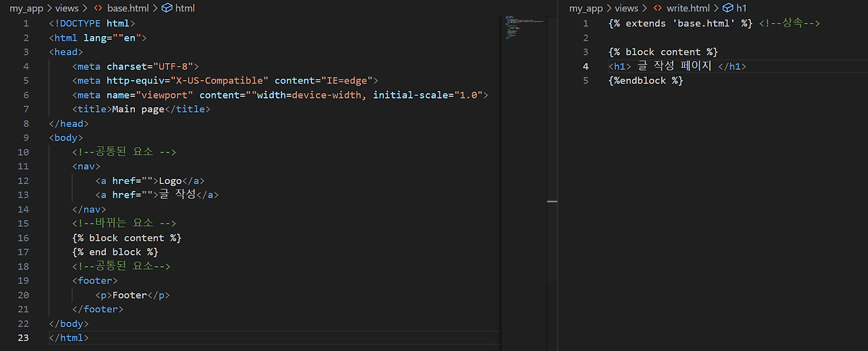
Task: Click the opening <head> tag
Action: 66,52
